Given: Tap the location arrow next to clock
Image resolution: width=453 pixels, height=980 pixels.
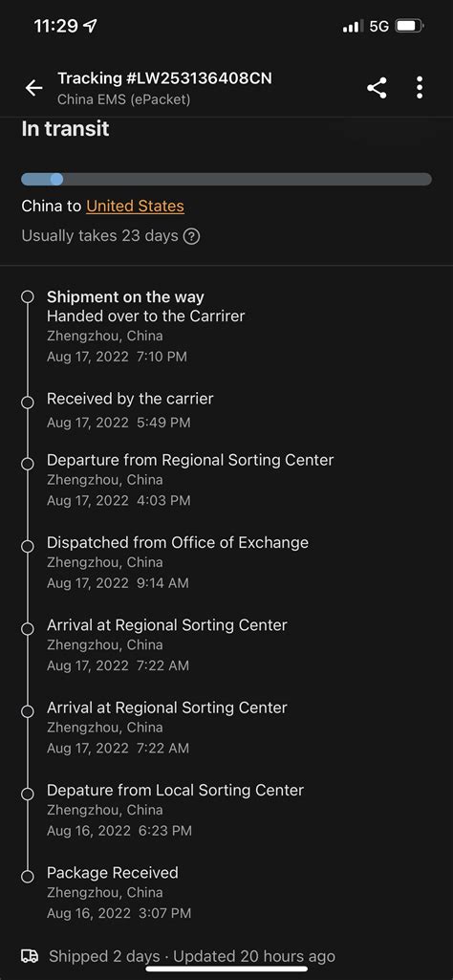Looking at the screenshot, I should click(91, 26).
